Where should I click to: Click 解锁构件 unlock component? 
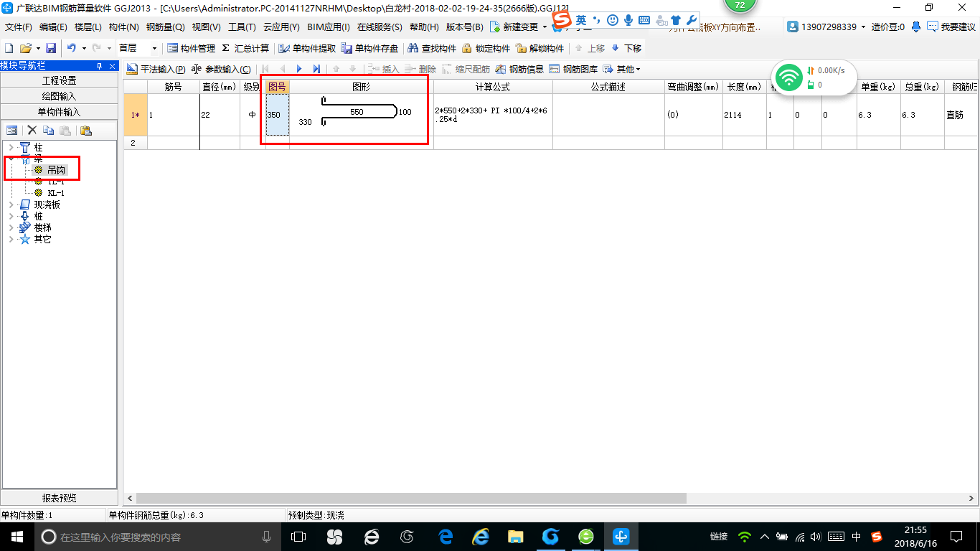540,48
